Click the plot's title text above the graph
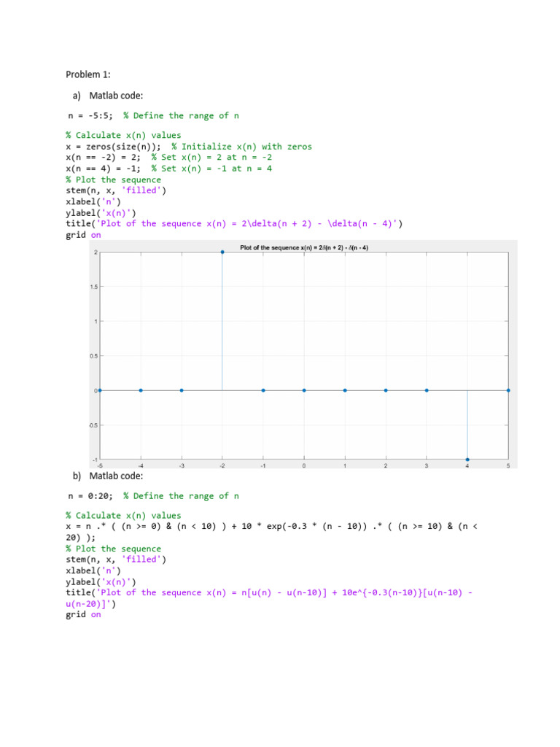560x747 pixels. coord(304,248)
